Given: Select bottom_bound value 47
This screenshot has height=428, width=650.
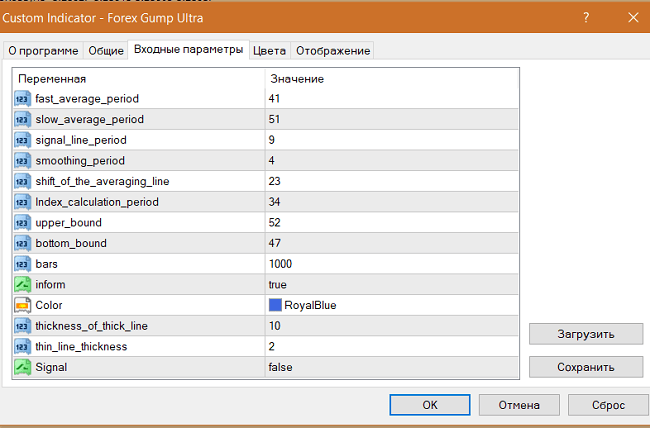Looking at the screenshot, I should [x=274, y=243].
